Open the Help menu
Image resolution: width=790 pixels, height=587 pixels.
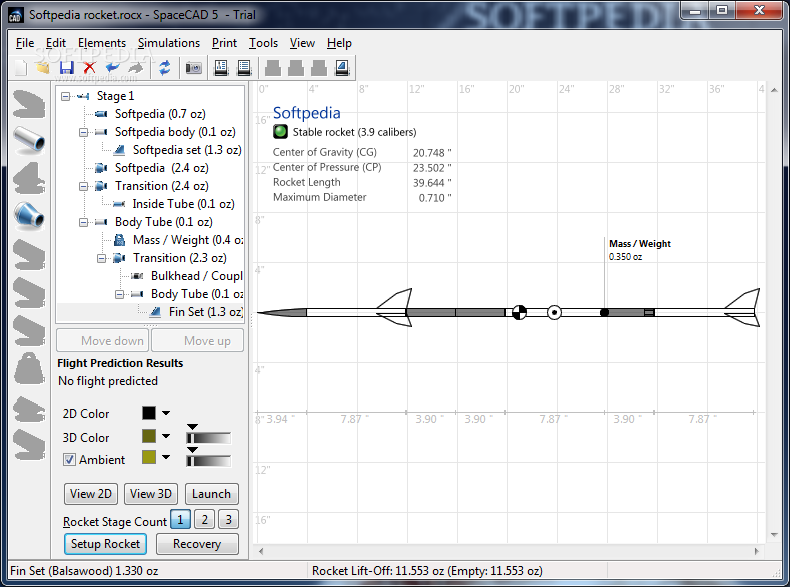click(x=339, y=43)
